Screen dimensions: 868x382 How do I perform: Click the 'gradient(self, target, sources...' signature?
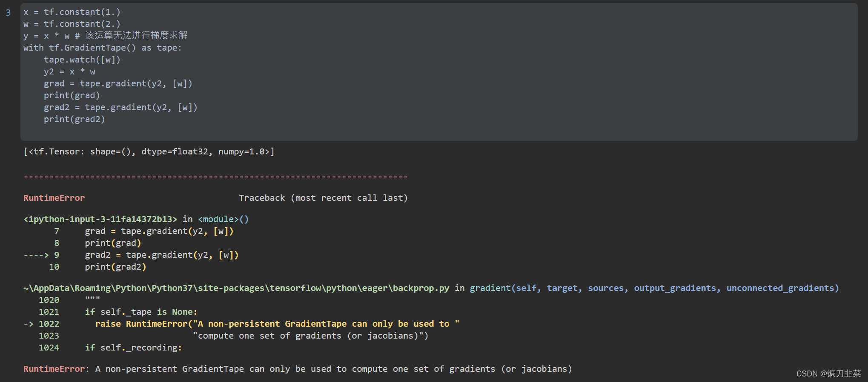[x=654, y=288]
